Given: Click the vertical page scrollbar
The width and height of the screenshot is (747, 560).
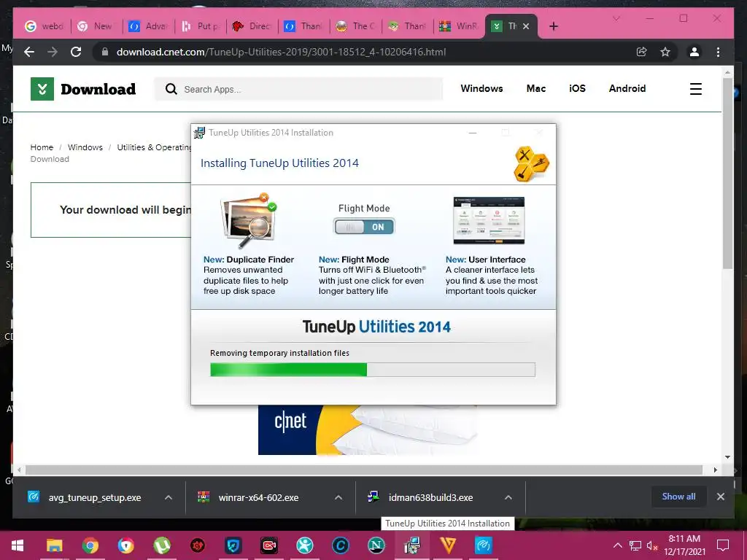Looking at the screenshot, I should pos(727,174).
